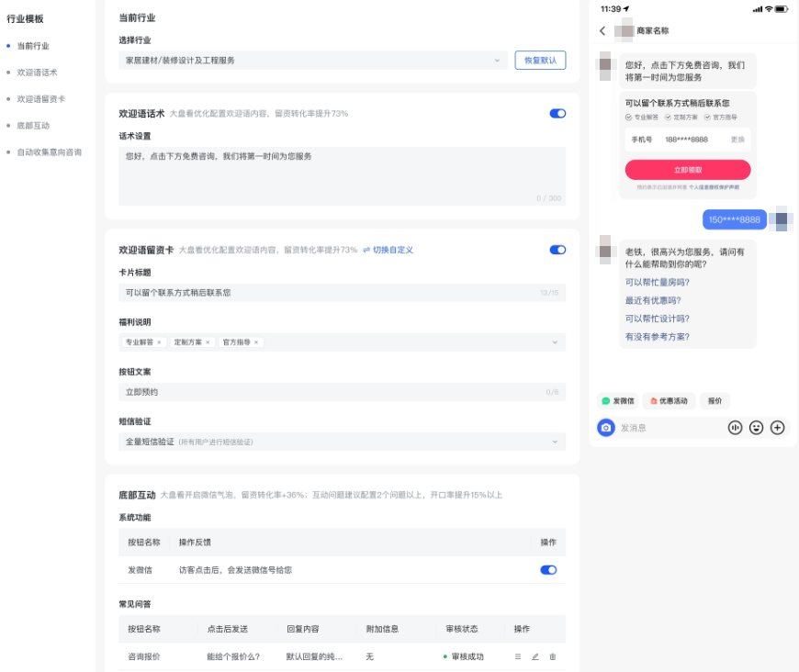Open the 发微信 quick reply chip
The height and width of the screenshot is (672, 799).
(618, 400)
